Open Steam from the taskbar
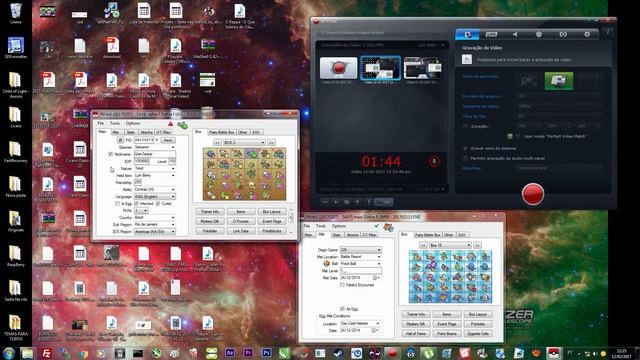Viewport: 640px width, 360px height. click(x=338, y=353)
